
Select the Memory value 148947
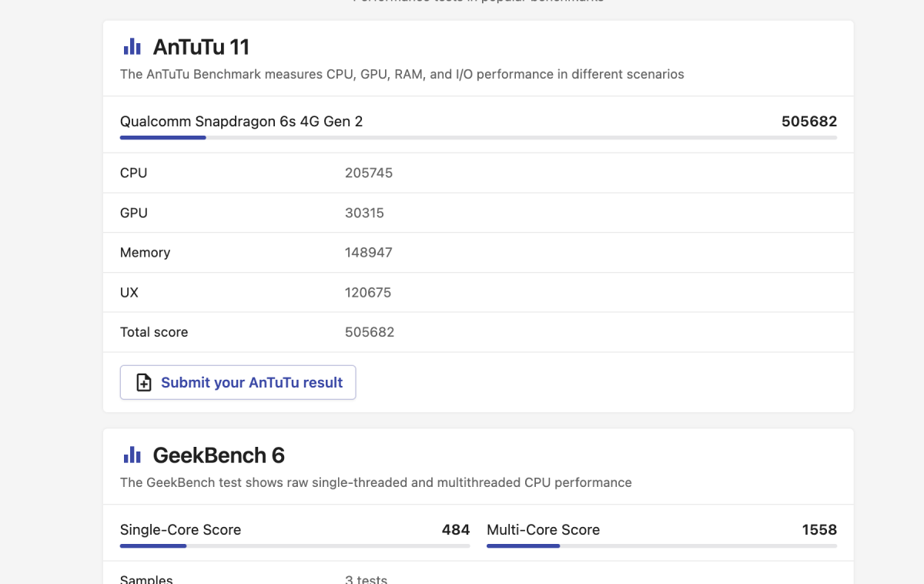[x=369, y=253]
